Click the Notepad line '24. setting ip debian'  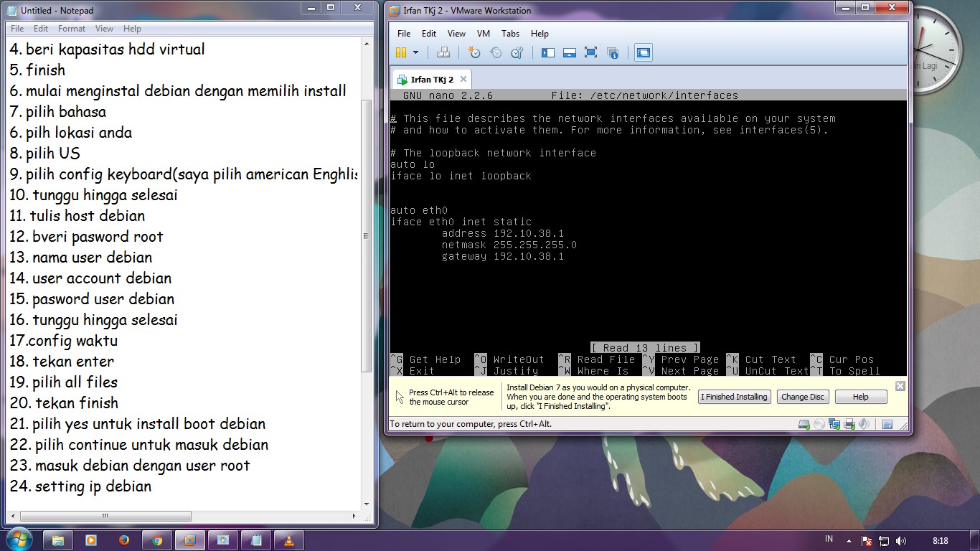coord(80,486)
